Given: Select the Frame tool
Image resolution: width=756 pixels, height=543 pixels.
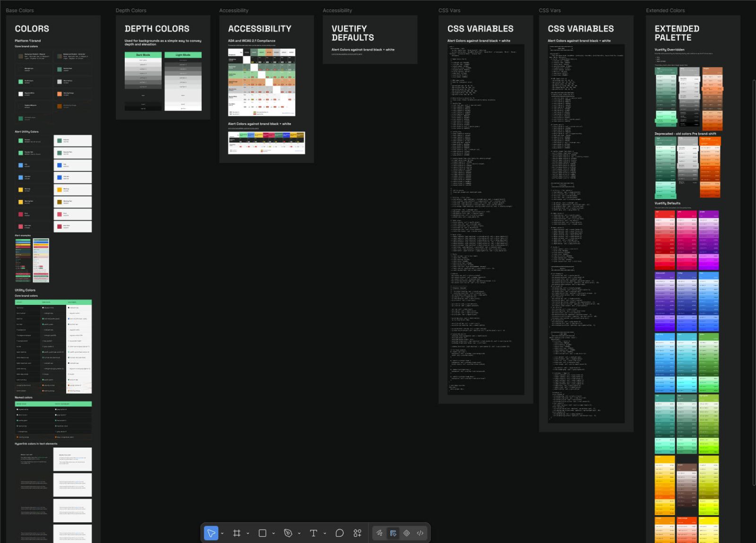Looking at the screenshot, I should tap(237, 533).
